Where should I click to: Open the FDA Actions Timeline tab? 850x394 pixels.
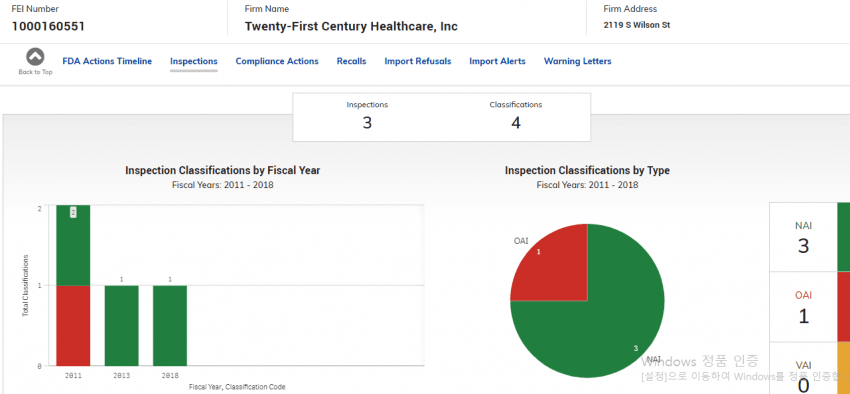(107, 61)
